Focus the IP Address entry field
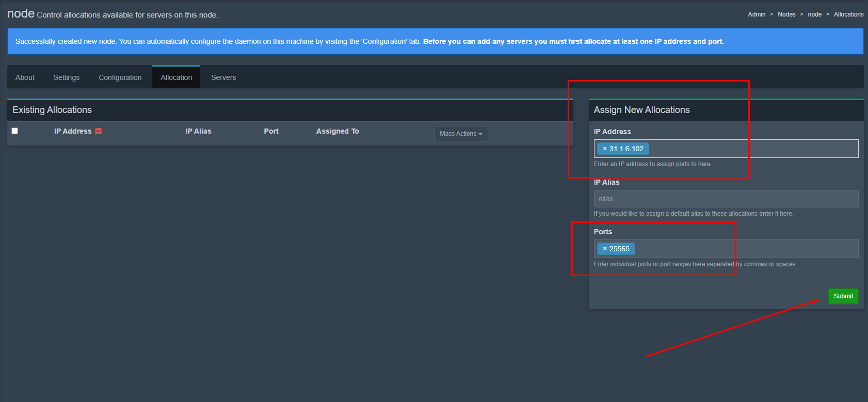This screenshot has height=402, width=868. pos(748,149)
